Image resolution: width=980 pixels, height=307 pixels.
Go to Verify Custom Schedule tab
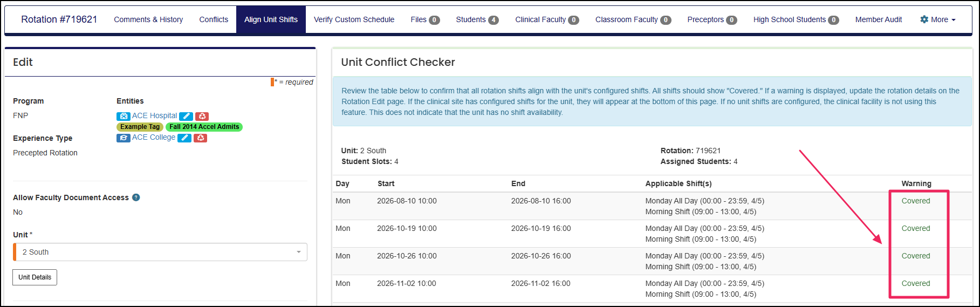[x=354, y=19]
